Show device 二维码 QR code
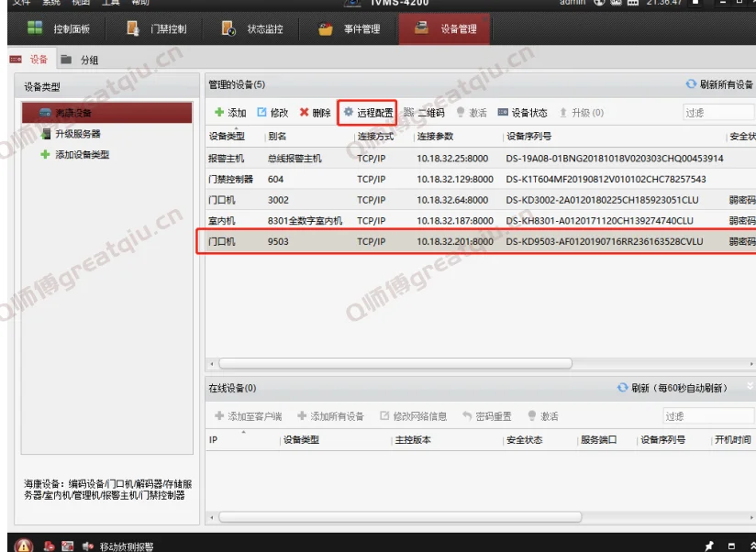Viewport: 756px width, 552px height. point(424,113)
